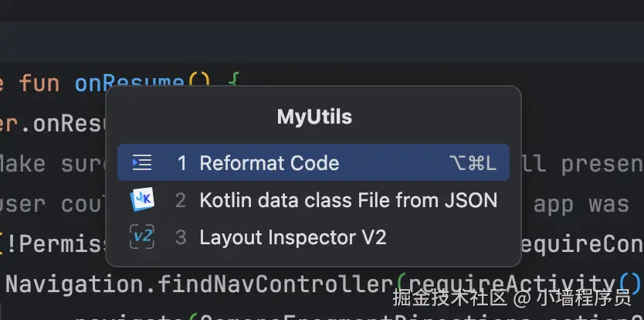Choose Kotlin data class File from JSON
The width and height of the screenshot is (644, 320).
(x=348, y=200)
